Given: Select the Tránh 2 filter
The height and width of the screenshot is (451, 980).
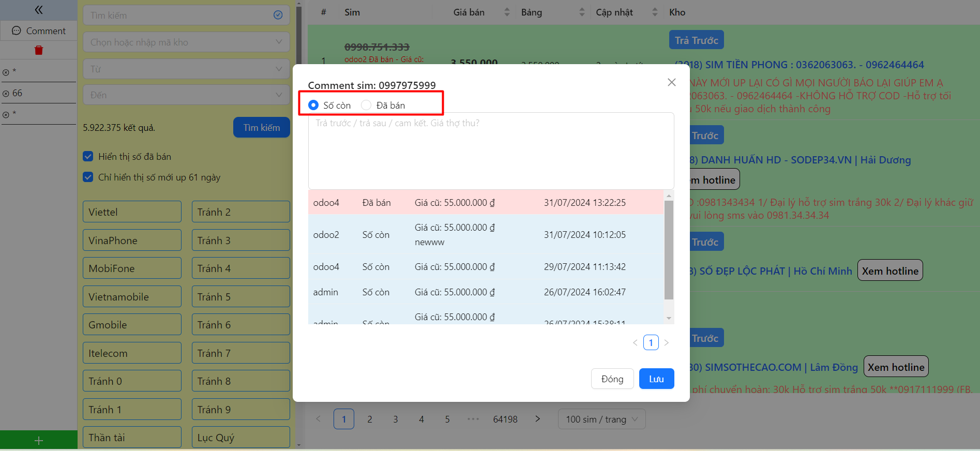Looking at the screenshot, I should tap(240, 212).
